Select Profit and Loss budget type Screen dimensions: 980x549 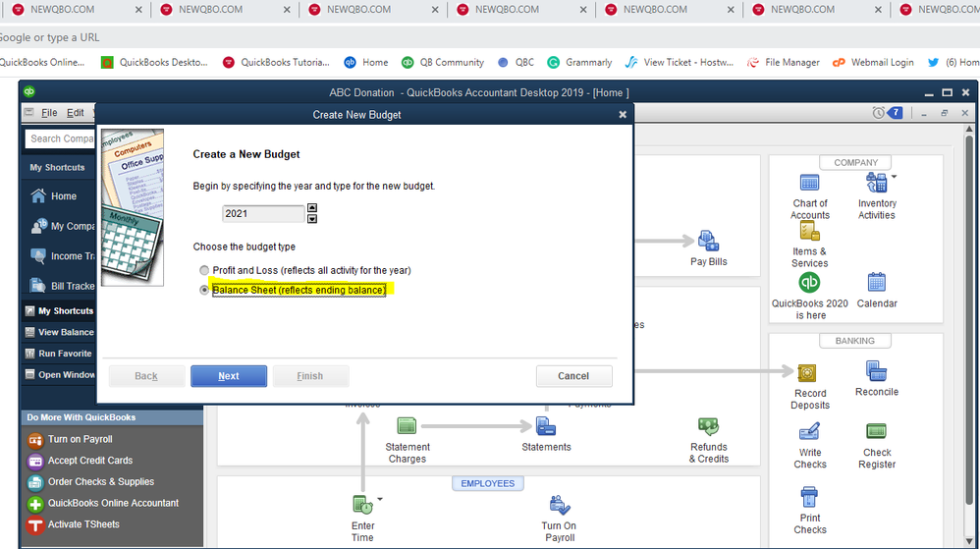coord(204,270)
